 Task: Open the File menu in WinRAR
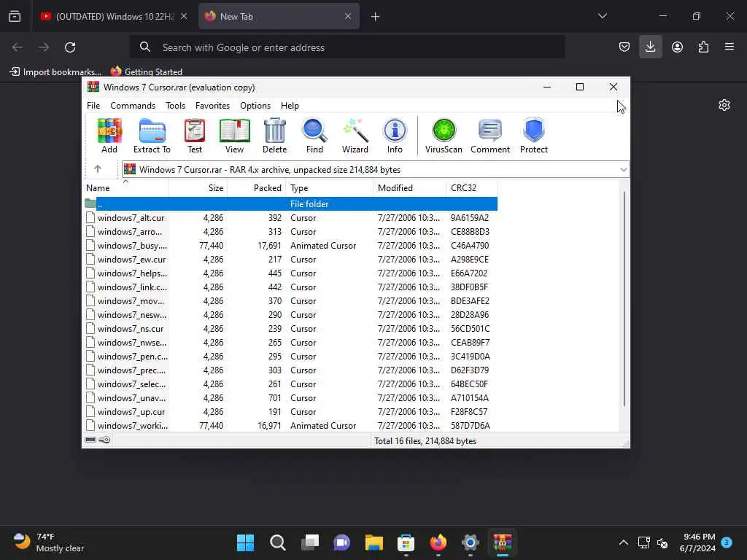(x=93, y=106)
